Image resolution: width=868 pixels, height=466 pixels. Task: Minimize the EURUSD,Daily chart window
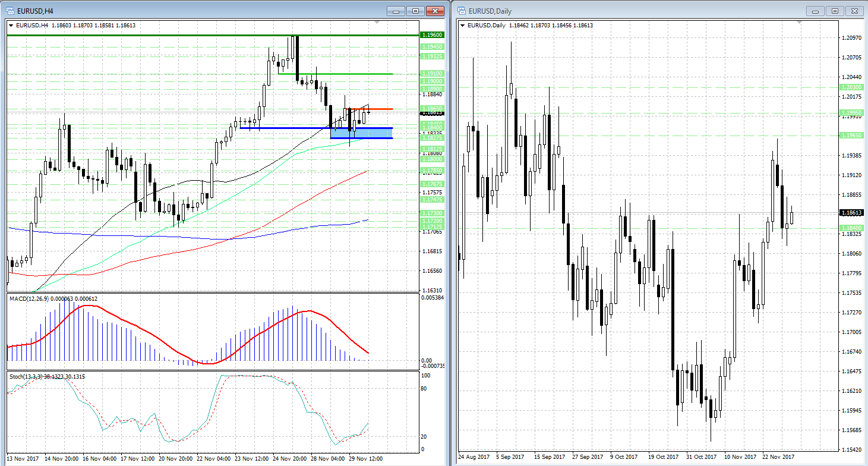tap(816, 11)
